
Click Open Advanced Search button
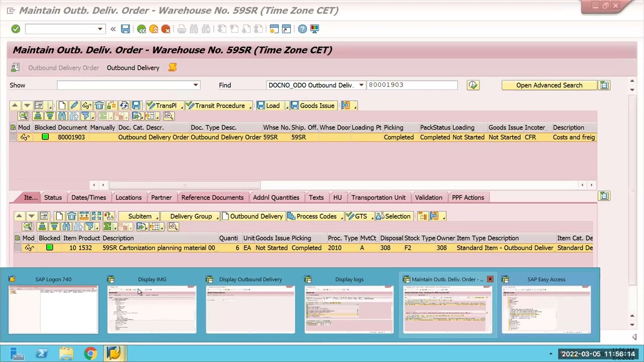pyautogui.click(x=549, y=85)
